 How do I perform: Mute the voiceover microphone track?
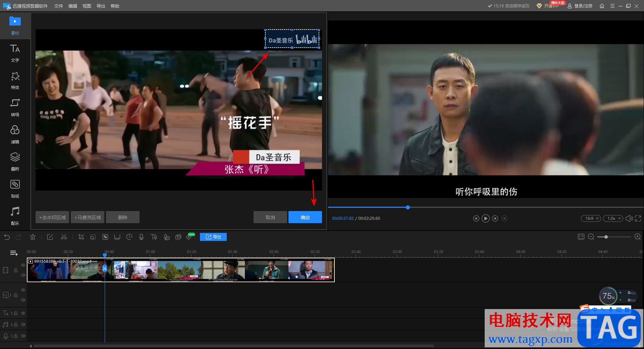23,336
